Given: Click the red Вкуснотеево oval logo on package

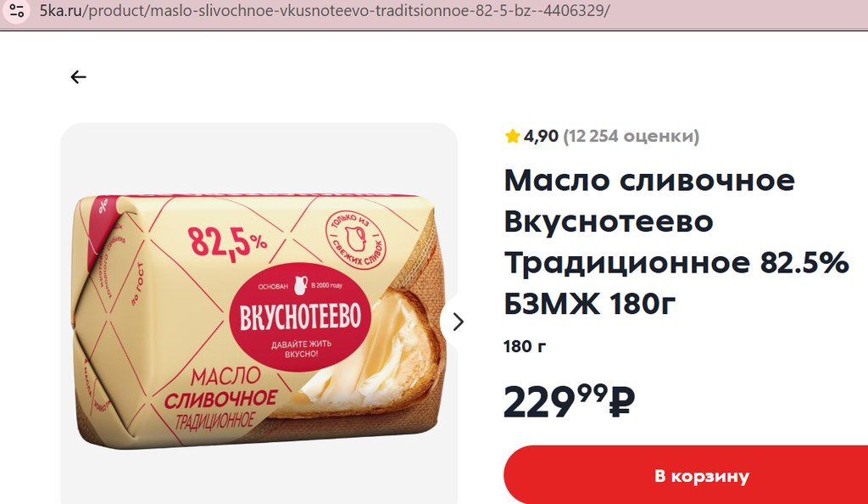Looking at the screenshot, I should (299, 316).
